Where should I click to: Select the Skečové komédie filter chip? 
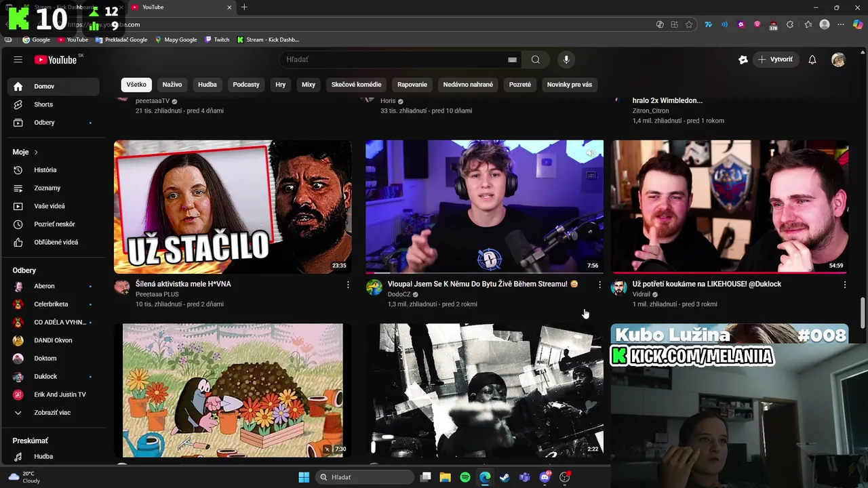(357, 85)
